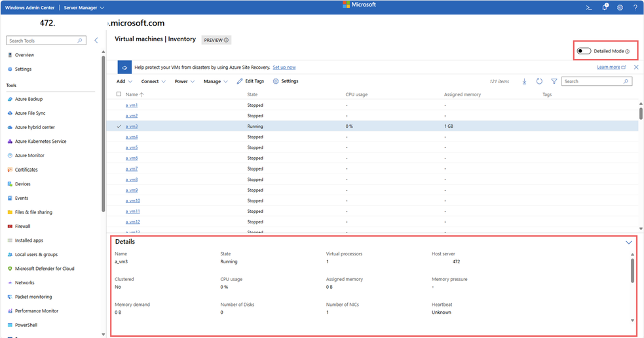Open the Manage dropdown menu
This screenshot has height=338, width=644.
216,81
